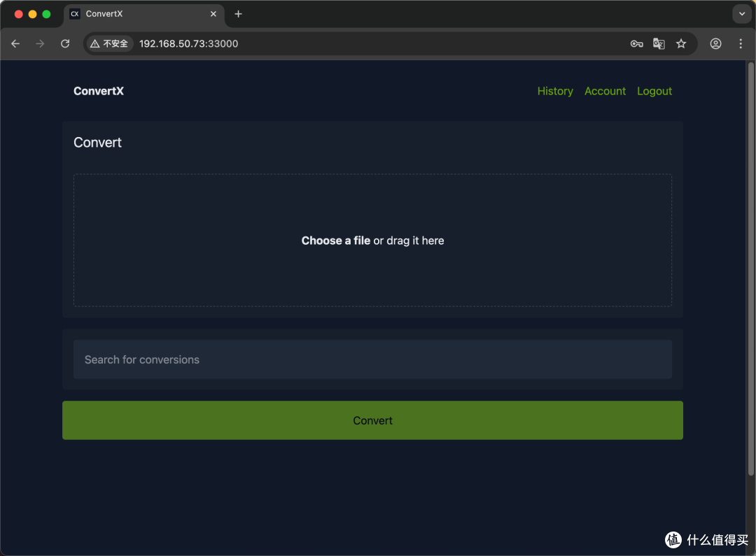Open the Chrome three-dot menu

[741, 43]
